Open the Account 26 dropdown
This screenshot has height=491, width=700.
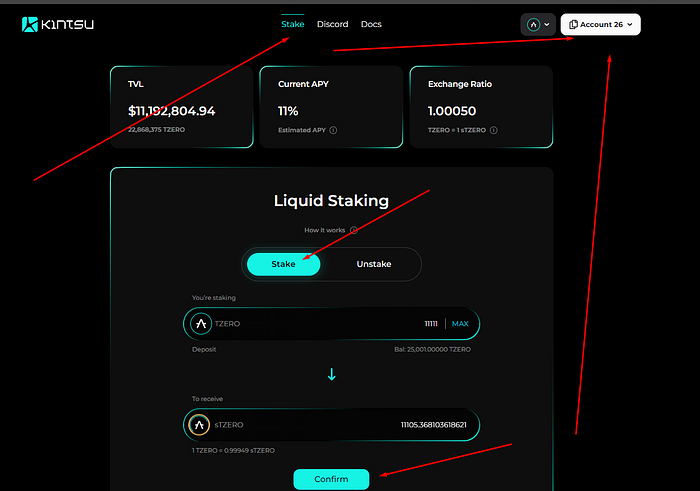pyautogui.click(x=600, y=25)
